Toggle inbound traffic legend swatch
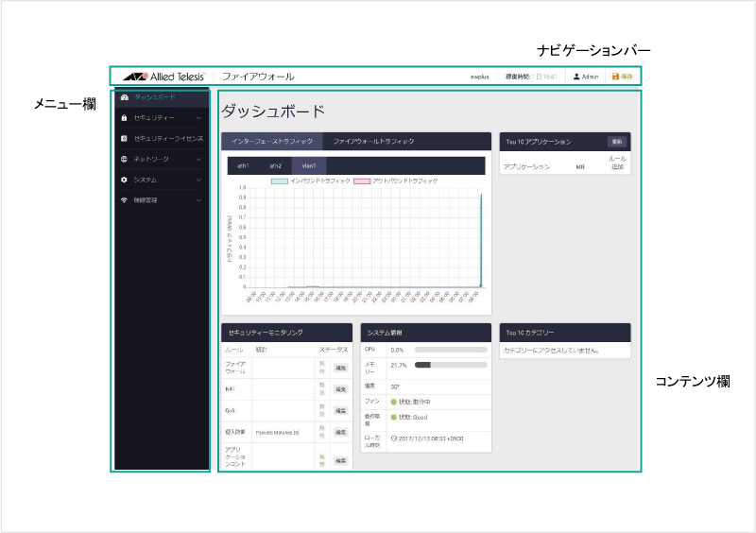756x533 pixels. click(x=279, y=181)
